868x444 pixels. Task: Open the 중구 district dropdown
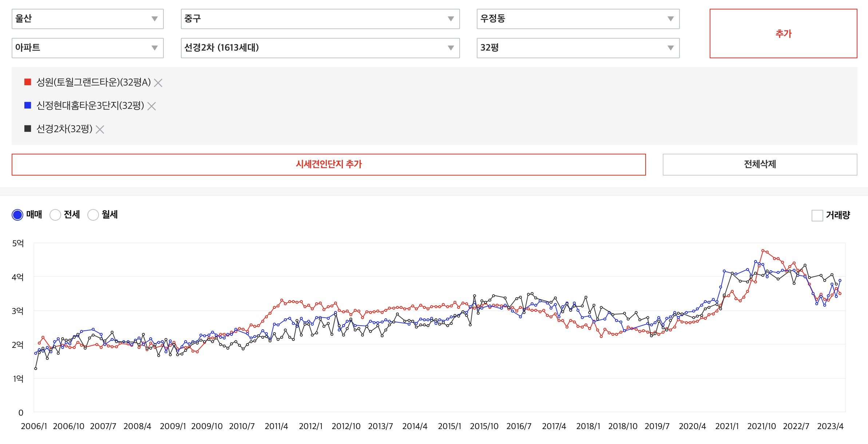pos(320,19)
